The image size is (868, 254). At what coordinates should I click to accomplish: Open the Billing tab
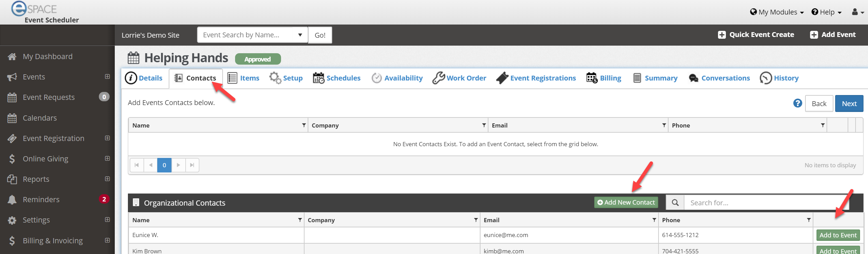click(x=604, y=78)
